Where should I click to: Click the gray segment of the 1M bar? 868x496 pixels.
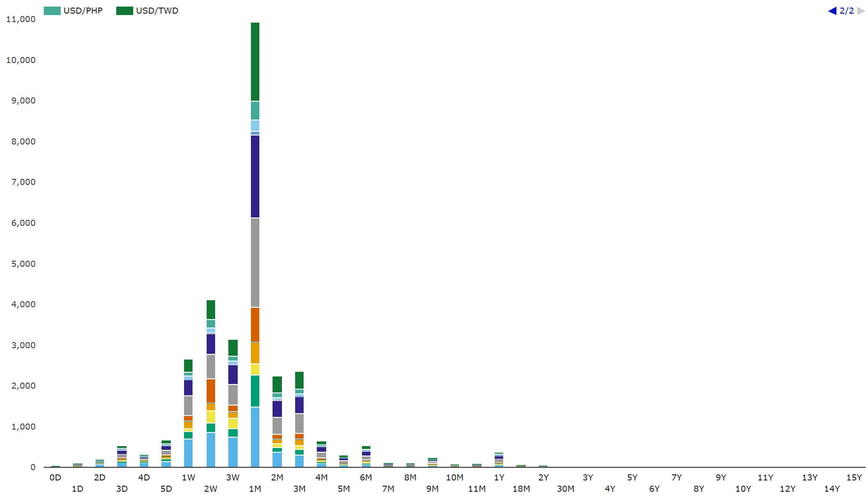click(x=255, y=263)
